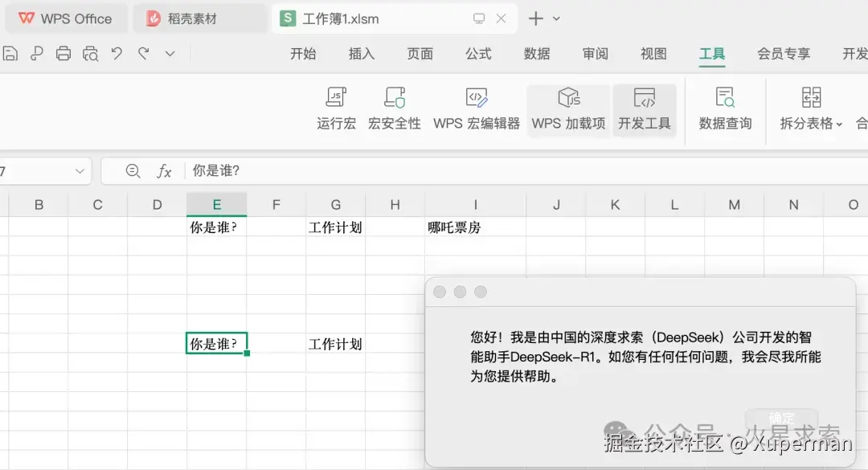Click lower cell 工作计划
This screenshot has width=868, height=470.
[x=335, y=344]
